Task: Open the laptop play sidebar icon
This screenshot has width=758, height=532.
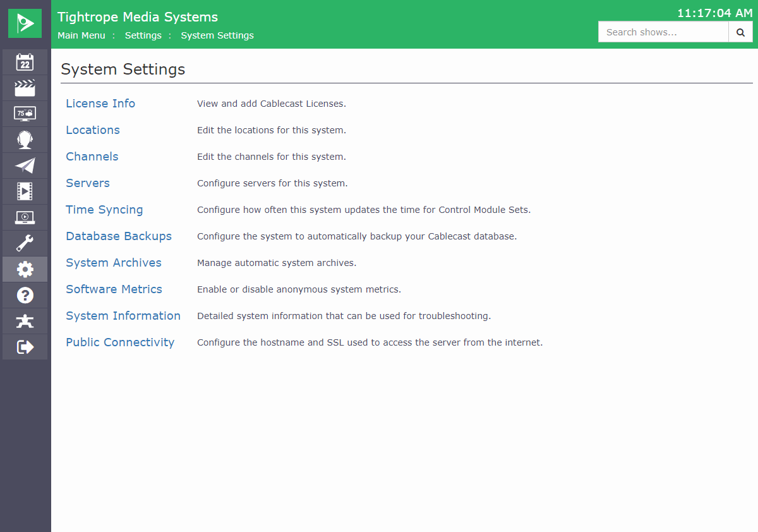Action: [x=25, y=217]
